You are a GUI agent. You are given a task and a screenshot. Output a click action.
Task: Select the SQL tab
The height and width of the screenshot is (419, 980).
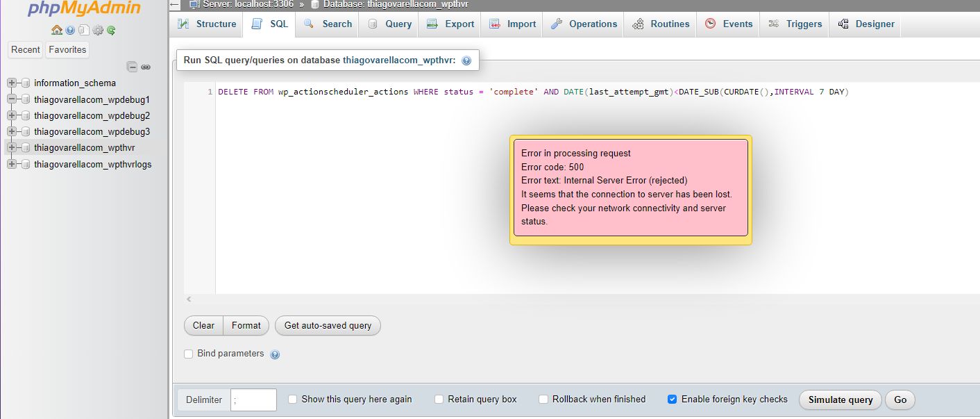pos(270,24)
